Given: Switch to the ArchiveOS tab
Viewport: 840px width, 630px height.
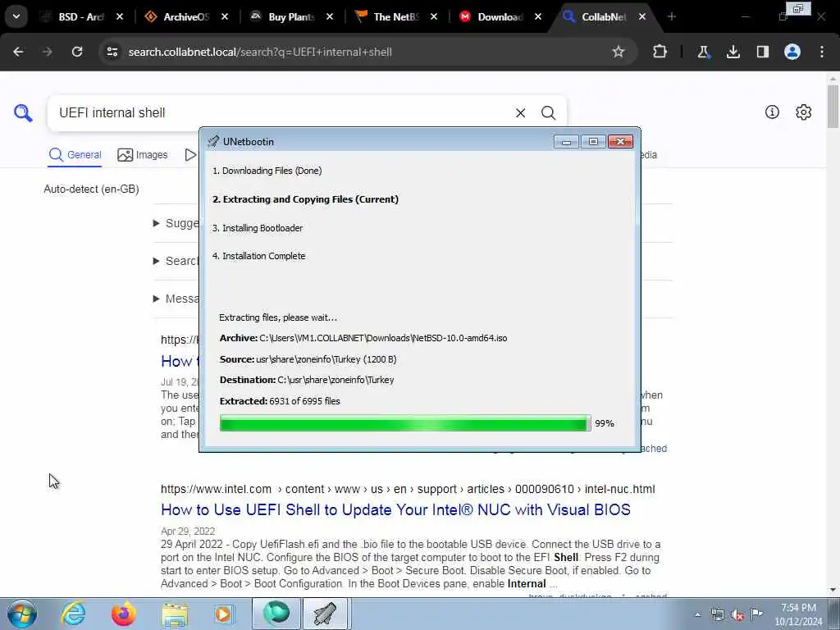Looking at the screenshot, I should pos(185,16).
